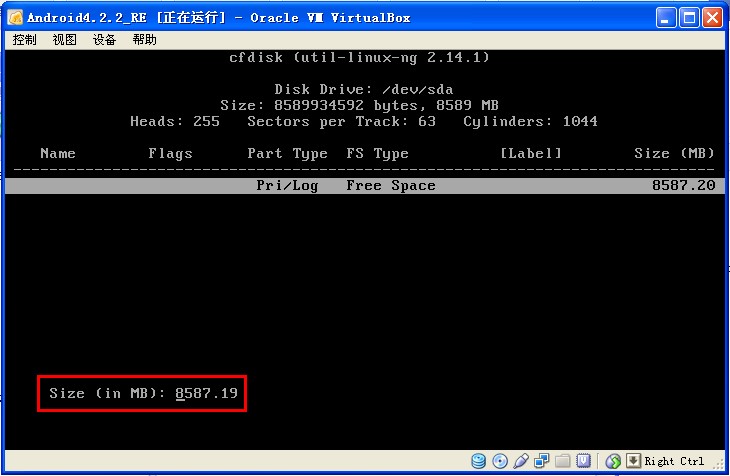This screenshot has width=730, height=476.
Task: Click the Size (in MB) input value
Action: pyautogui.click(x=206, y=394)
